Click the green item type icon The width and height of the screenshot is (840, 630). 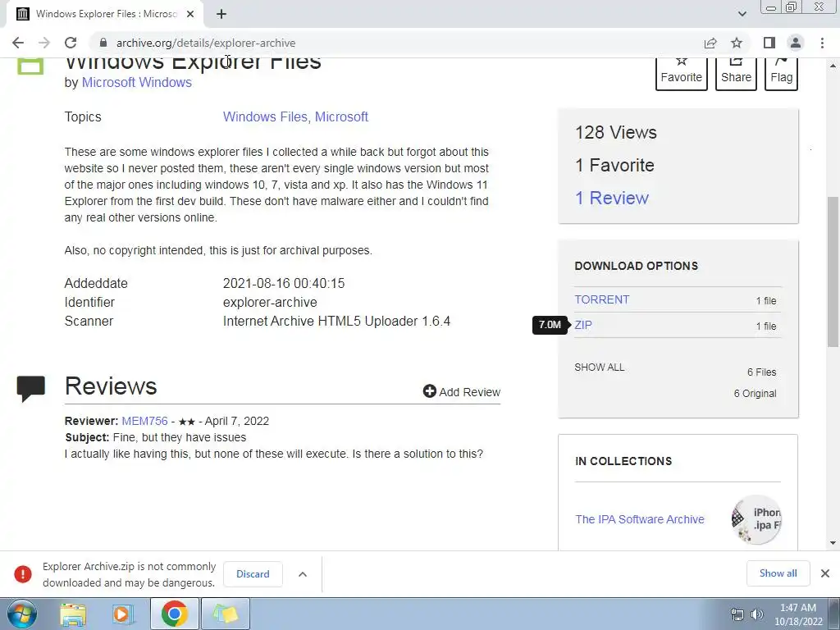(x=30, y=66)
